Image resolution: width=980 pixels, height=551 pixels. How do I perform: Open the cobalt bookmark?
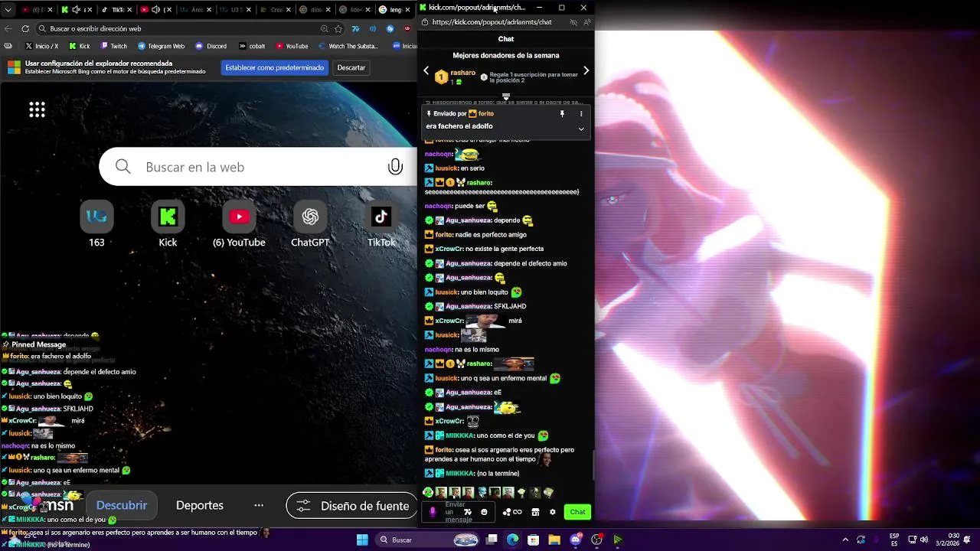click(252, 46)
